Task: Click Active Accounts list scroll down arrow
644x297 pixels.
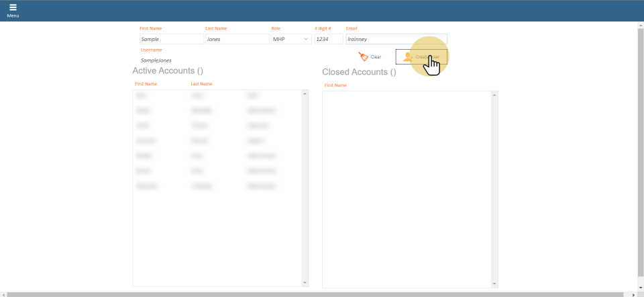Action: click(x=305, y=283)
